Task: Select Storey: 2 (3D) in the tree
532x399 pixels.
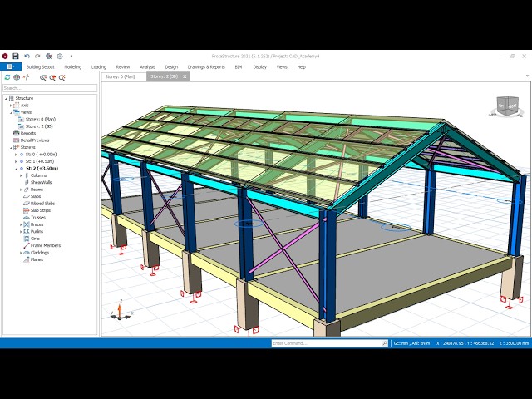Action: pos(39,126)
